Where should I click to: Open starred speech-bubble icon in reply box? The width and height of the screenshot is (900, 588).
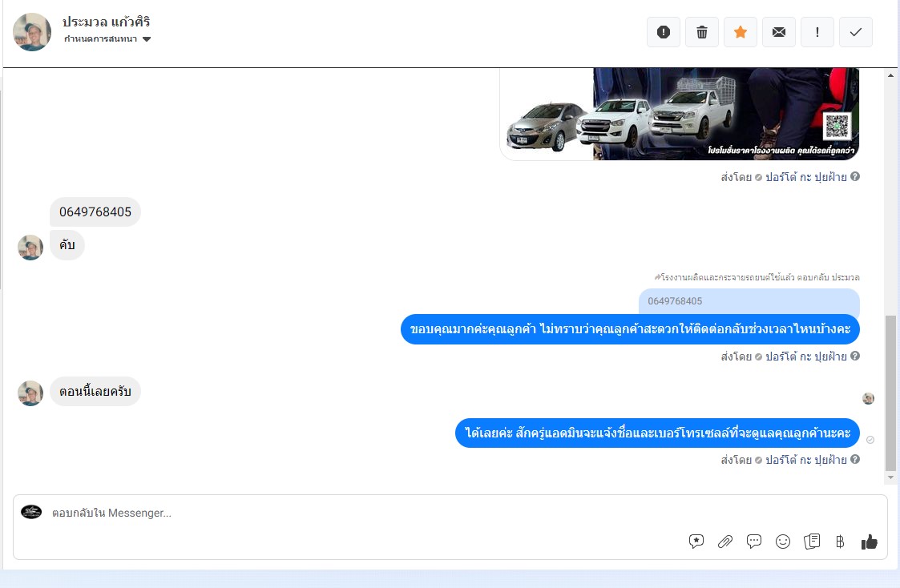[x=696, y=542]
